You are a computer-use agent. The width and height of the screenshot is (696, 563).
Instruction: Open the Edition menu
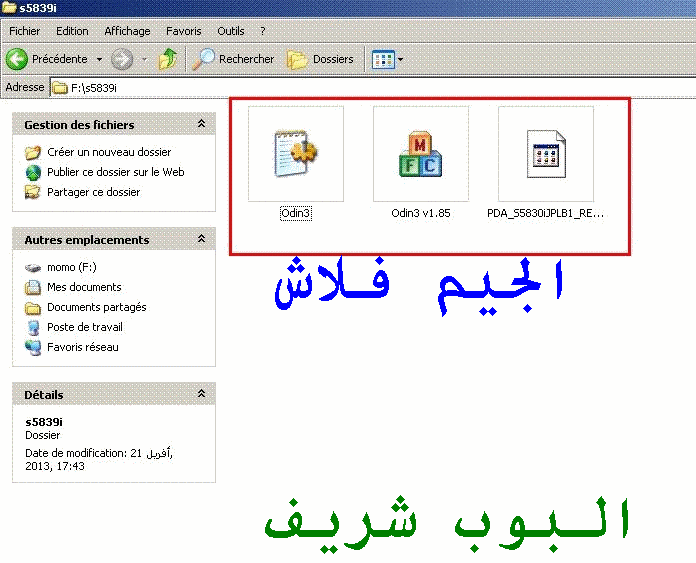(72, 31)
